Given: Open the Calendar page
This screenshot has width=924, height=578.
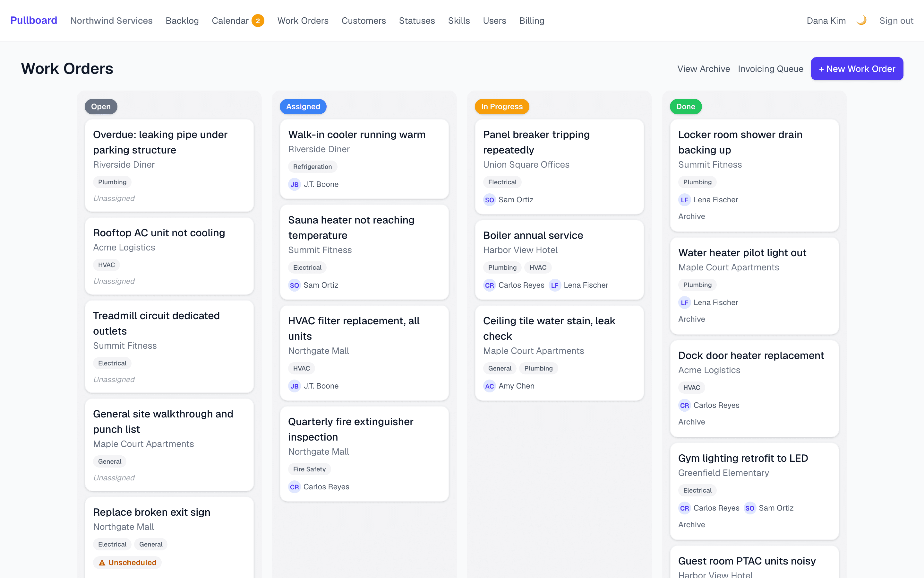Looking at the screenshot, I should pyautogui.click(x=230, y=21).
